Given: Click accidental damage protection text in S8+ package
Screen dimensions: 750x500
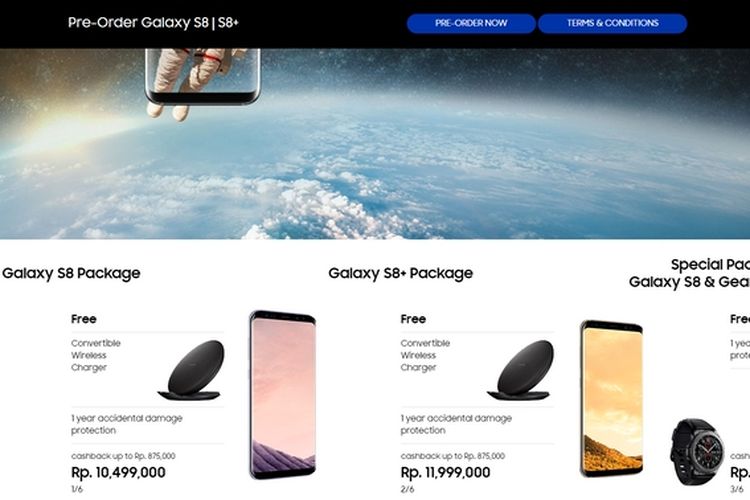Looking at the screenshot, I should click(456, 424).
